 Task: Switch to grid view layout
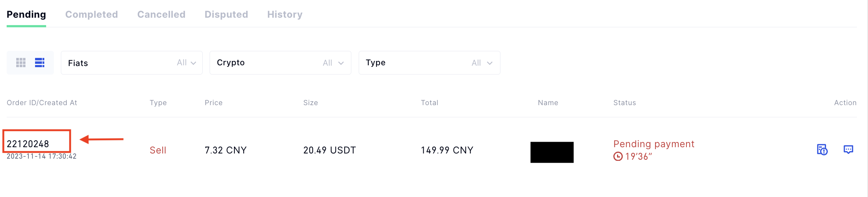click(21, 63)
